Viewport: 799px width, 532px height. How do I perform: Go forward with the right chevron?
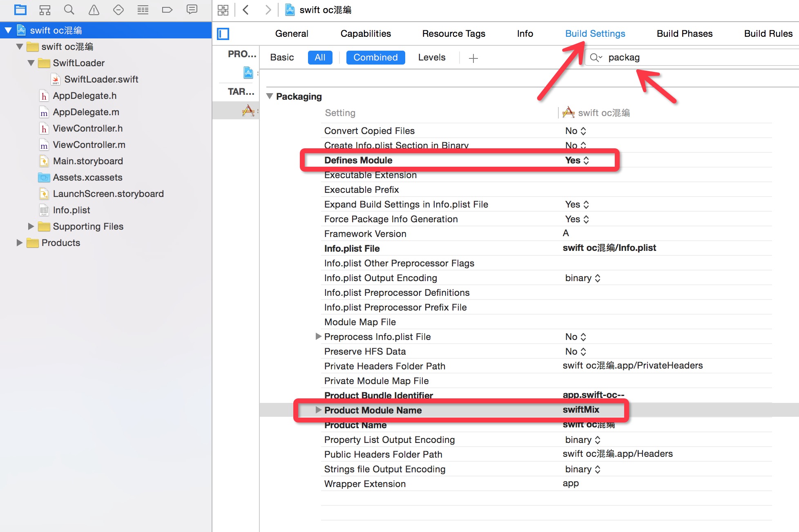click(268, 10)
